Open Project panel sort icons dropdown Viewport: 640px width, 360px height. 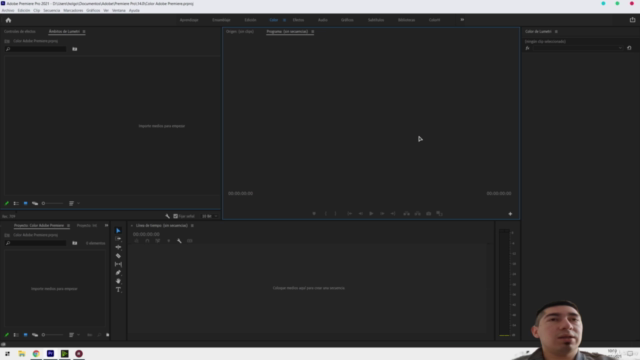[x=73, y=335]
